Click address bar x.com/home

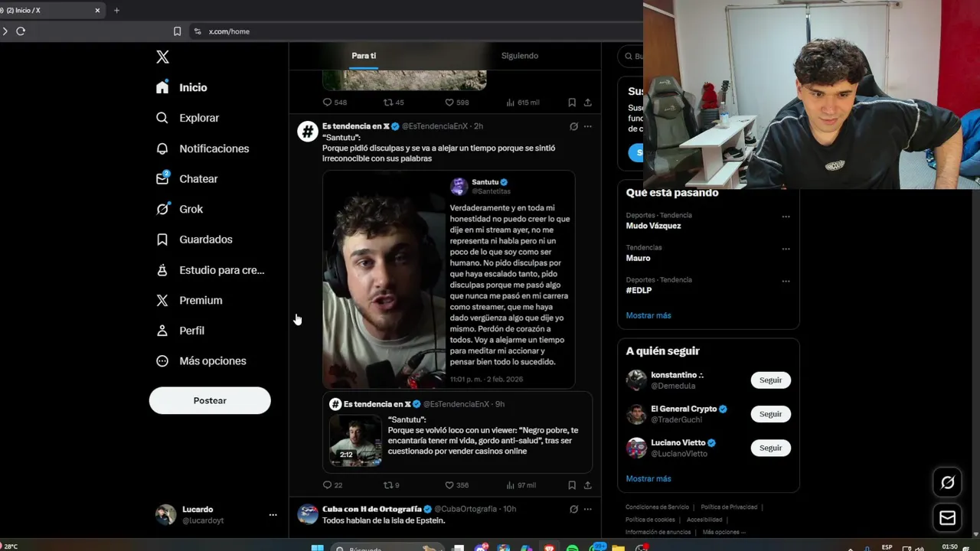(229, 31)
